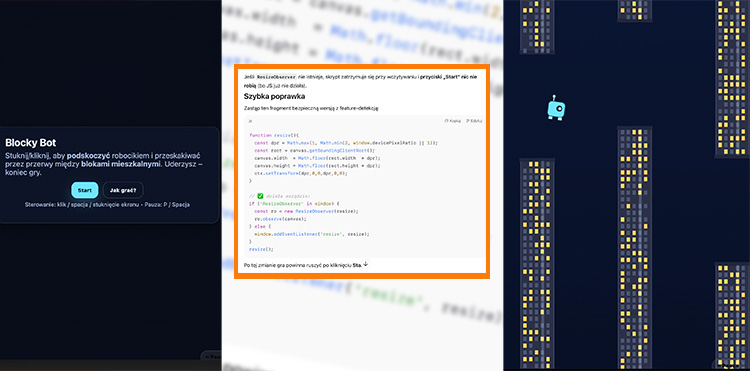750x371 pixels.
Task: Click the 'window.addEventListener' code line
Action: [311, 234]
